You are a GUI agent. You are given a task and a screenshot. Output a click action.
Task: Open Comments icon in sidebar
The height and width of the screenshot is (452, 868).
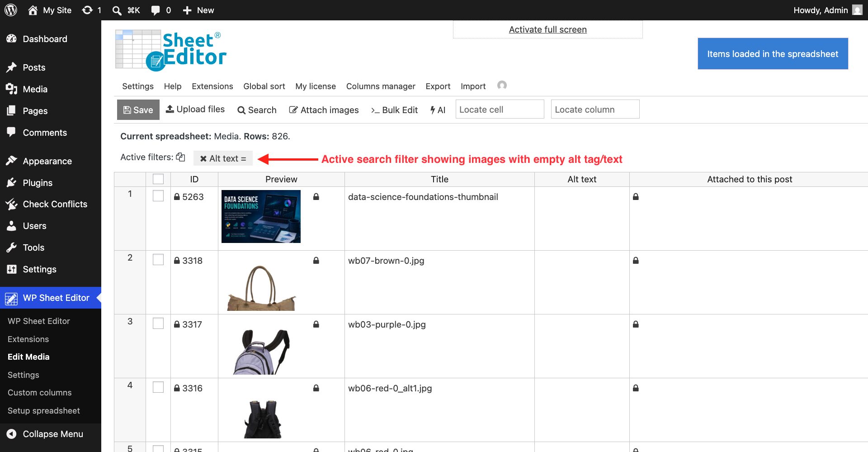(11, 132)
